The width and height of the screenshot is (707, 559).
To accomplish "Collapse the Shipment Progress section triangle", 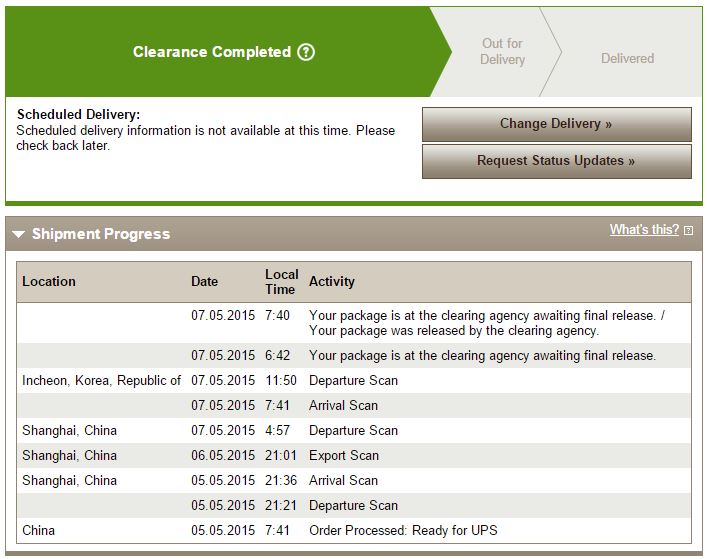I will tap(18, 234).
